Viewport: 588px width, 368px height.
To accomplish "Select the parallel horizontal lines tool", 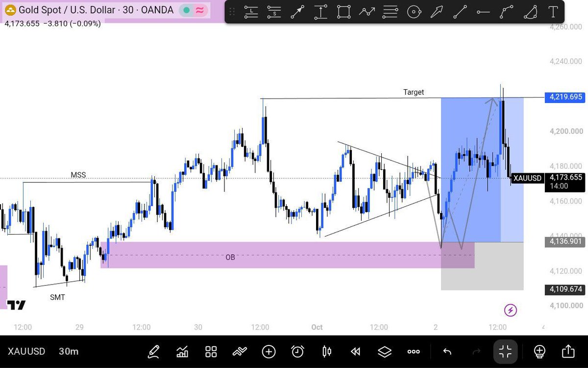I will 391,12.
